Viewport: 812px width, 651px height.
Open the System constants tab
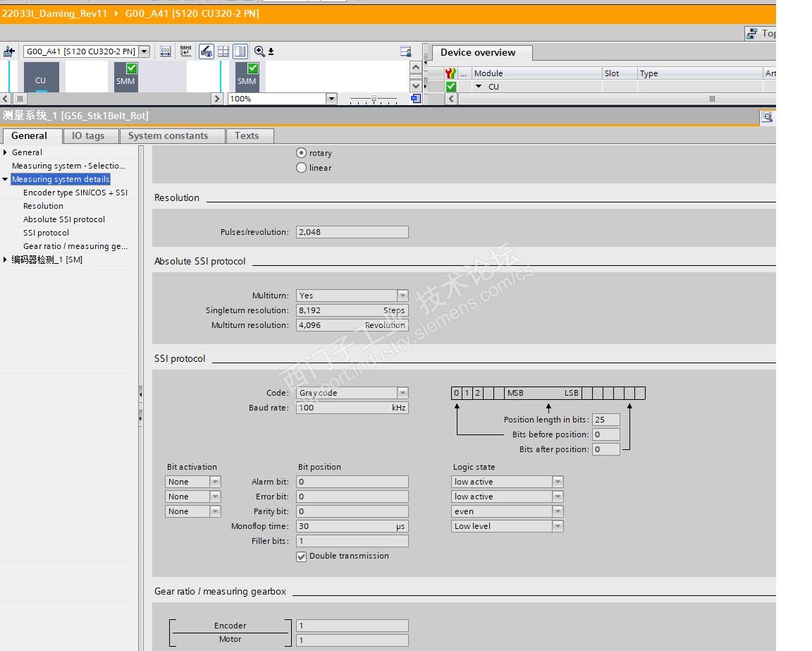click(x=168, y=136)
